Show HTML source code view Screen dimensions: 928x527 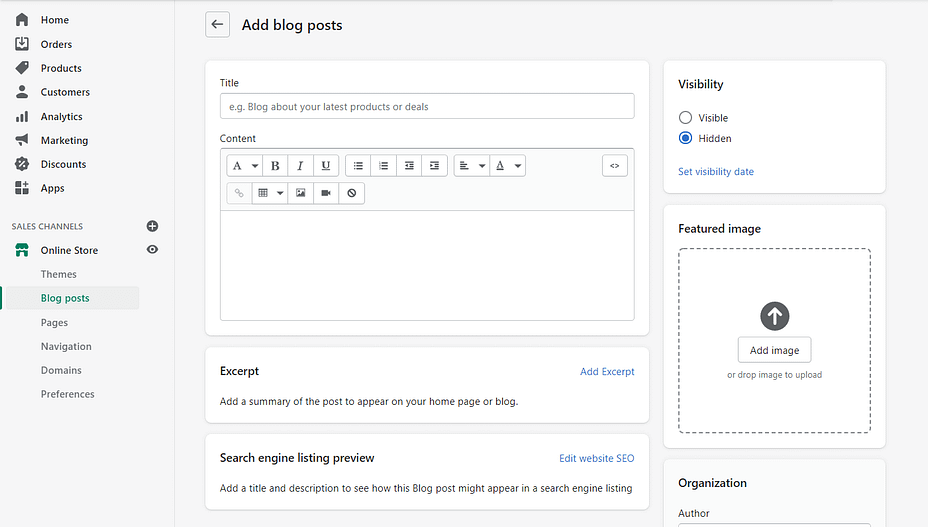coord(614,166)
